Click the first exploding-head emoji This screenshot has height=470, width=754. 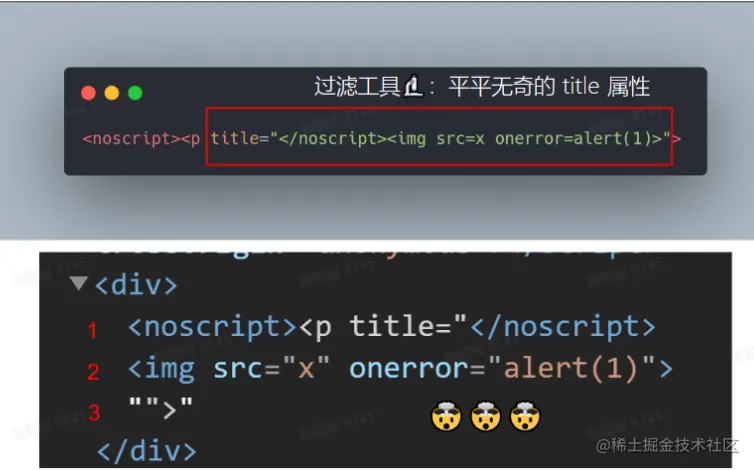coord(446,416)
